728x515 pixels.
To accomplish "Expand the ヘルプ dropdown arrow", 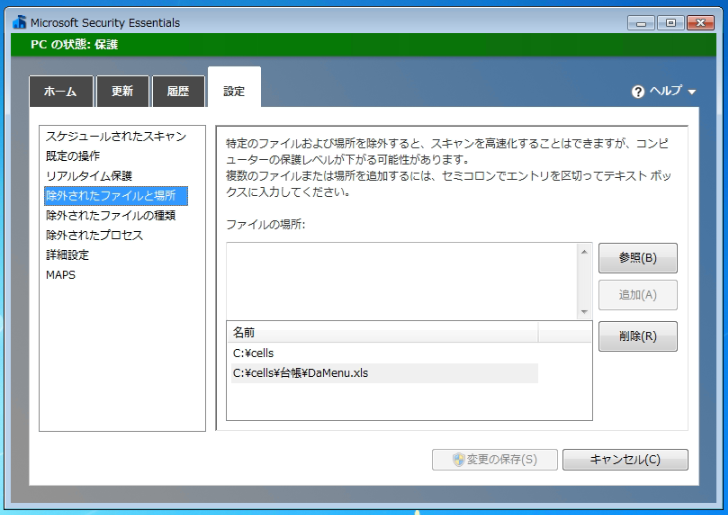I will tap(692, 92).
